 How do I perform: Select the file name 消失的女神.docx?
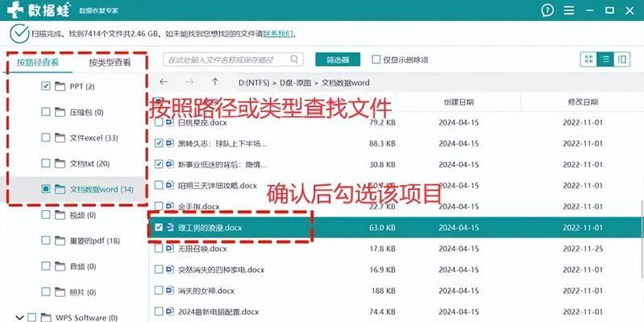206,291
